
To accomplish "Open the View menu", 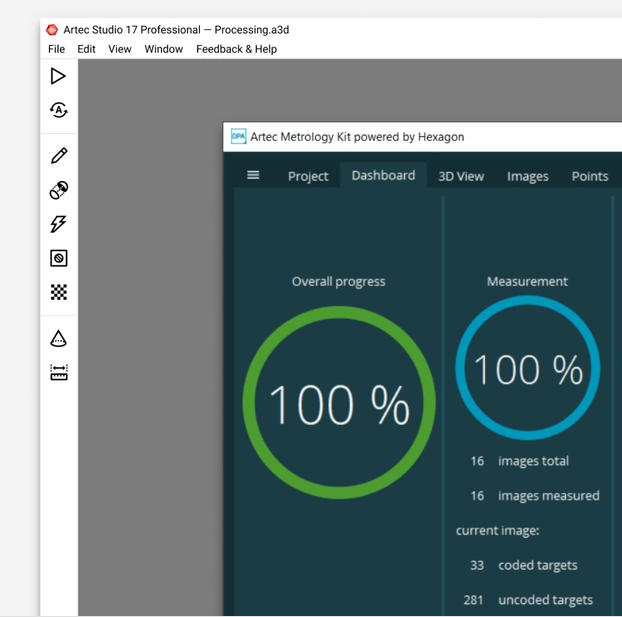I will tap(120, 49).
